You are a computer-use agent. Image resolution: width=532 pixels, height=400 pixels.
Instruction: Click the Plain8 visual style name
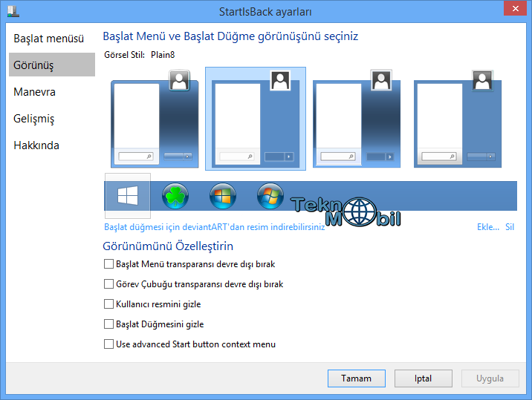pos(163,55)
